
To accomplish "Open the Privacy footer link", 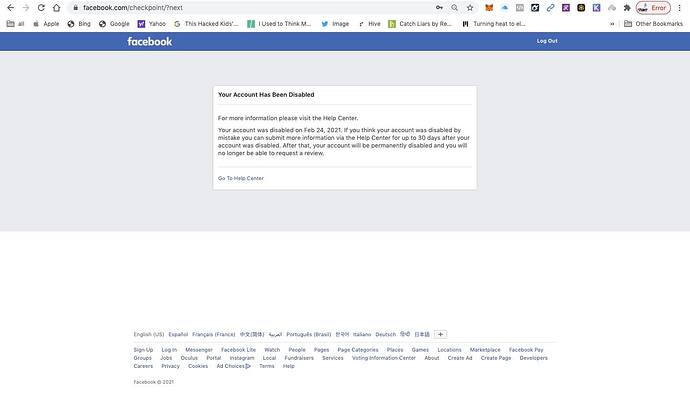I will point(170,366).
